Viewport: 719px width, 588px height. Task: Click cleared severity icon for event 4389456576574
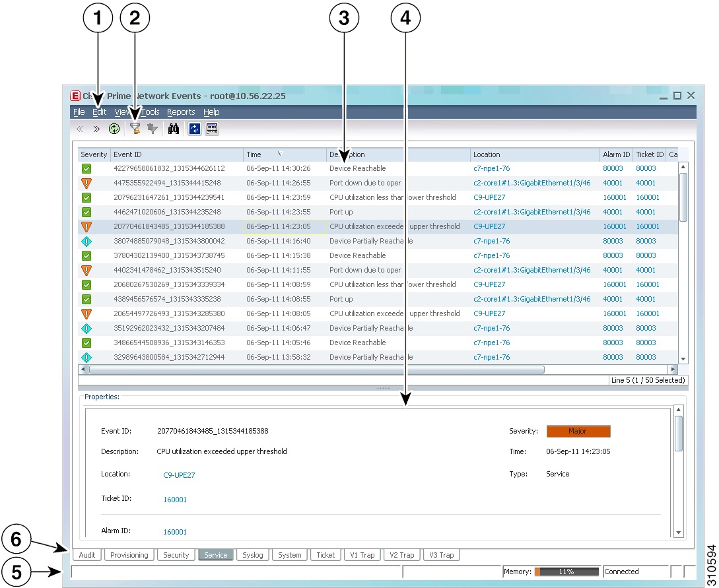pyautogui.click(x=86, y=299)
